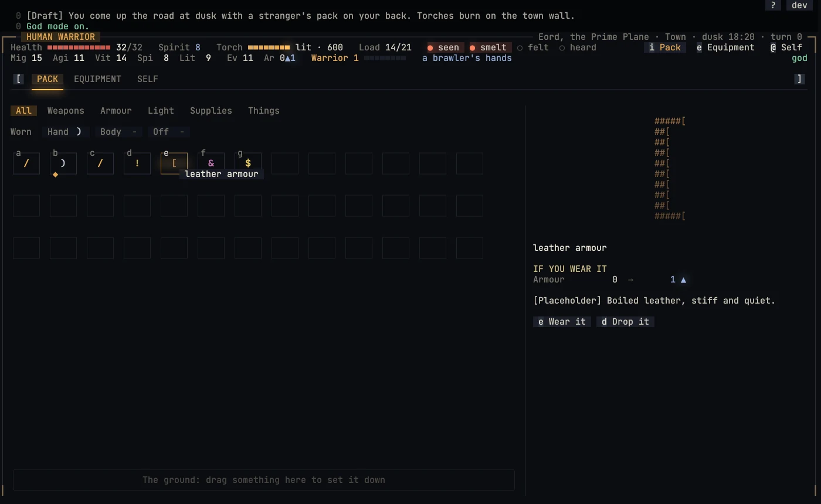This screenshot has width=821, height=504.
Task: Open the e Equipment shortcut
Action: click(725, 47)
